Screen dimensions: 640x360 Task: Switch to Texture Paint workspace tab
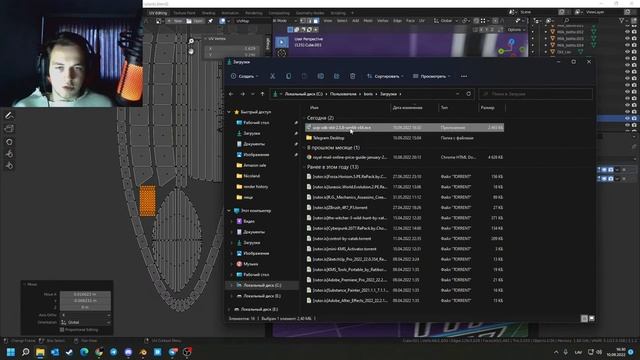click(x=184, y=13)
